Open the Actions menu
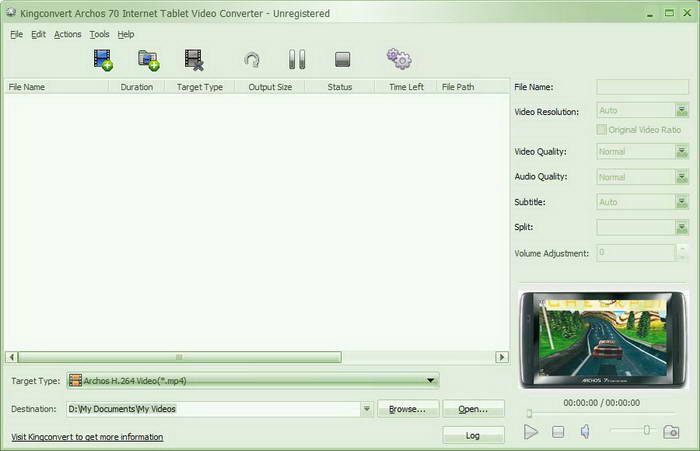This screenshot has width=700, height=451. tap(68, 34)
